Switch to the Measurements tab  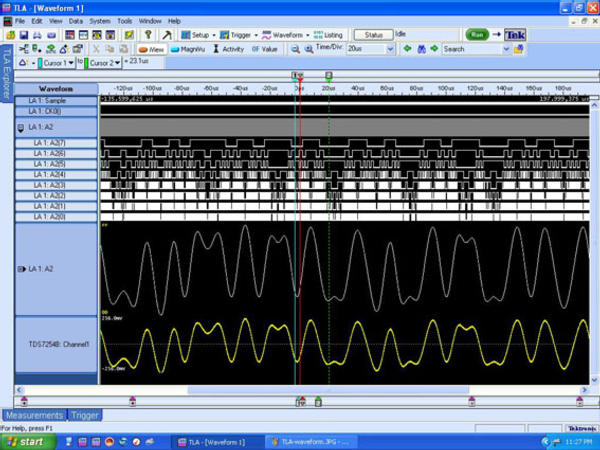35,415
